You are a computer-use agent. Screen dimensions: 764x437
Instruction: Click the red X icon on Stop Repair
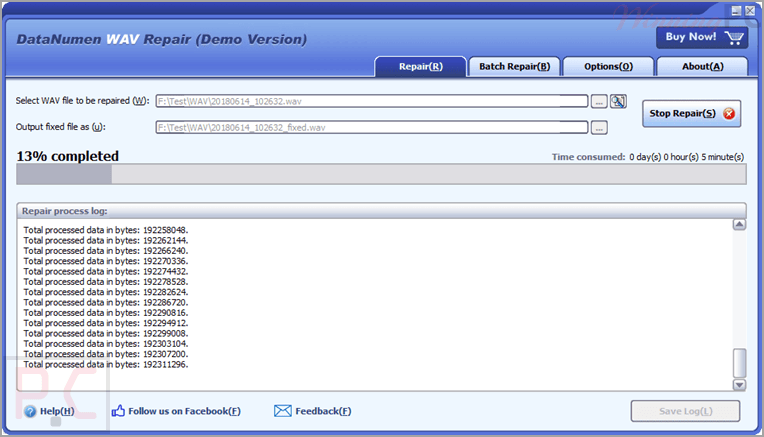[x=729, y=114]
